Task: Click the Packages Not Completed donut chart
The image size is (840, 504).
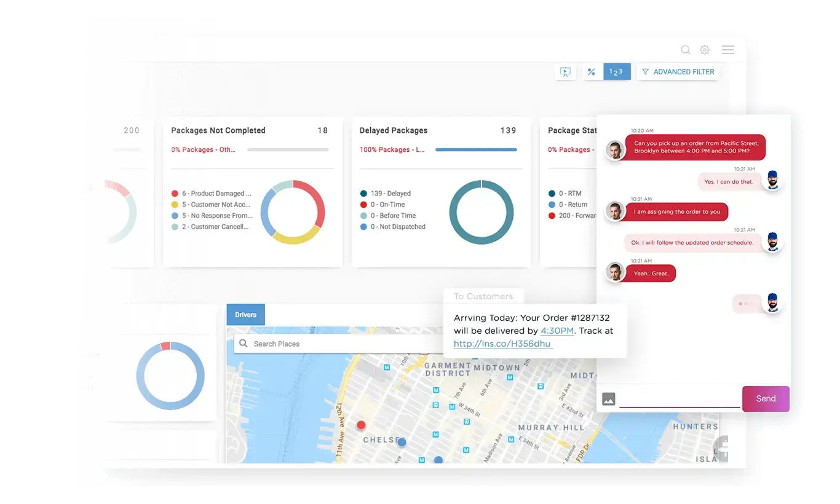Action: pos(293,212)
